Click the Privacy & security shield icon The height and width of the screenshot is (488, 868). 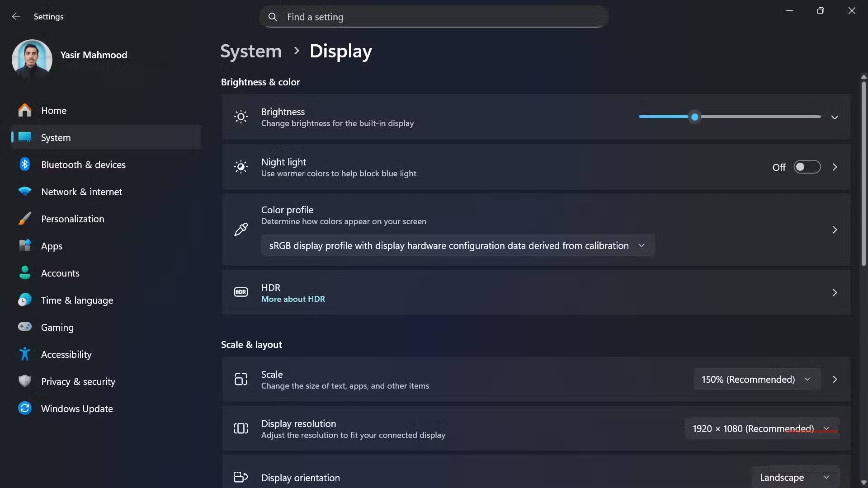pyautogui.click(x=25, y=381)
